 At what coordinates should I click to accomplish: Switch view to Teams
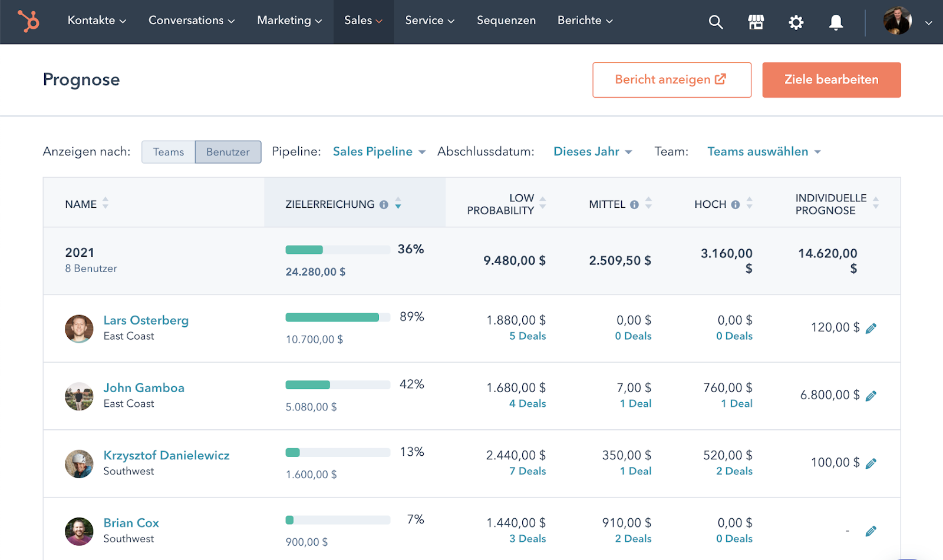pos(169,152)
